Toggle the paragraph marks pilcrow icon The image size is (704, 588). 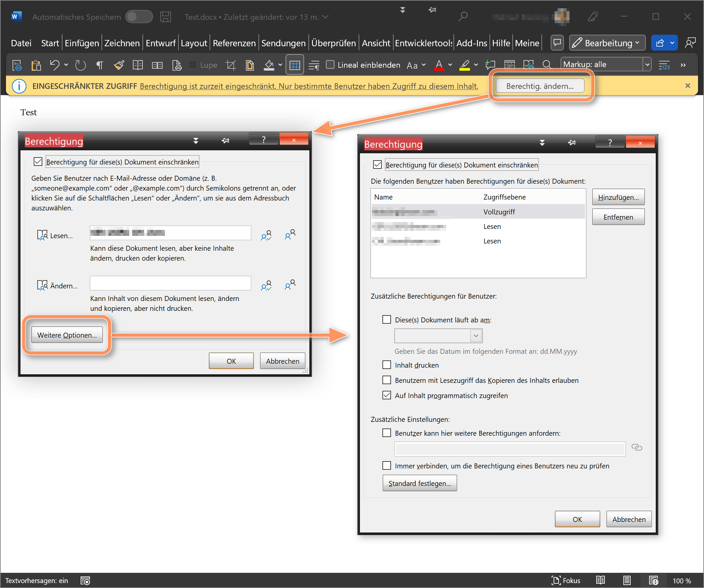(99, 65)
